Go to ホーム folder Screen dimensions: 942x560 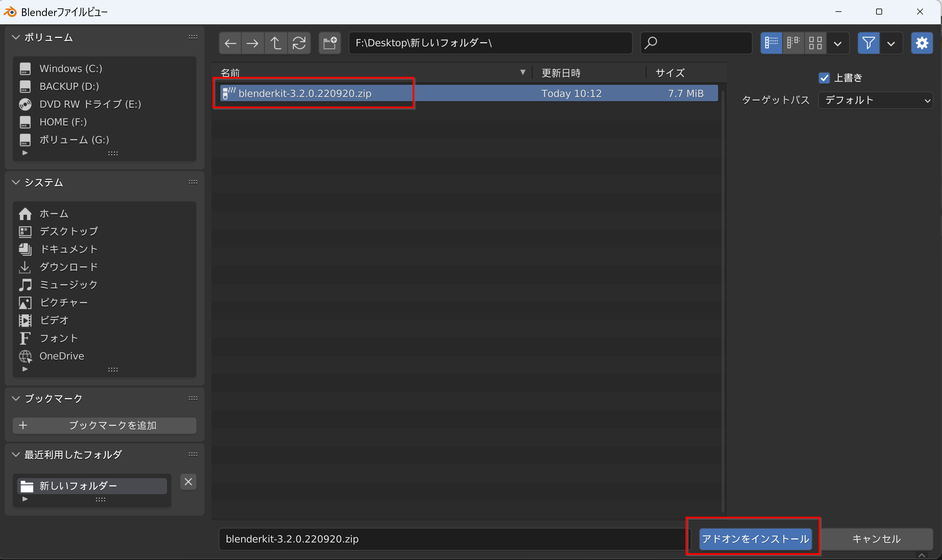[x=104, y=214]
